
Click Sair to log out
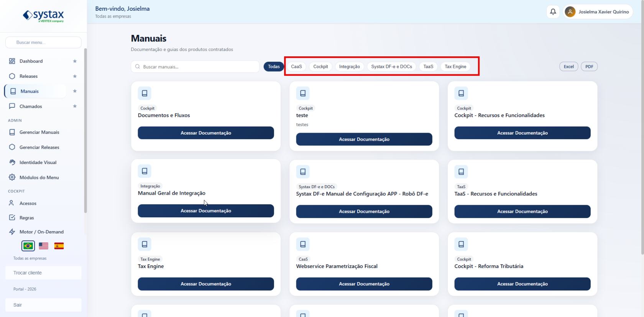43,305
